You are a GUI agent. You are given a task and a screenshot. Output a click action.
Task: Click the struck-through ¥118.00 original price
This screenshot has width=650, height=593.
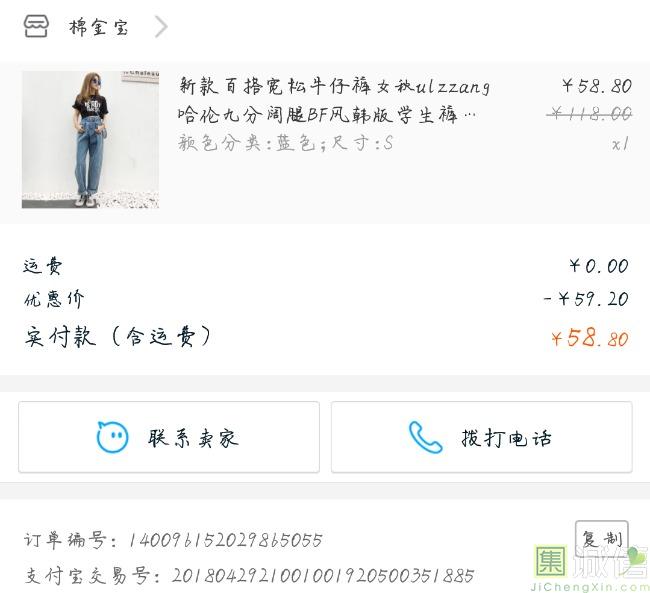click(x=589, y=113)
